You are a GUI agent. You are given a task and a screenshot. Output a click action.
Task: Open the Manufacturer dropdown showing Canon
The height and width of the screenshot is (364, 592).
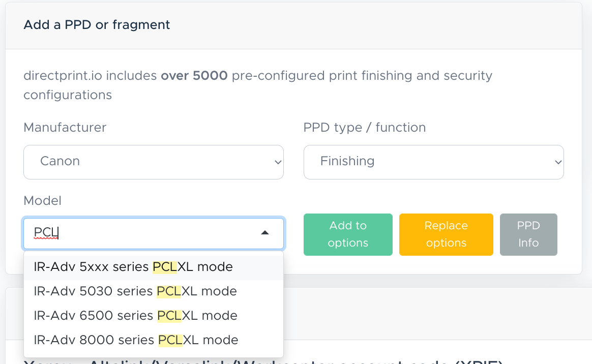pyautogui.click(x=153, y=162)
